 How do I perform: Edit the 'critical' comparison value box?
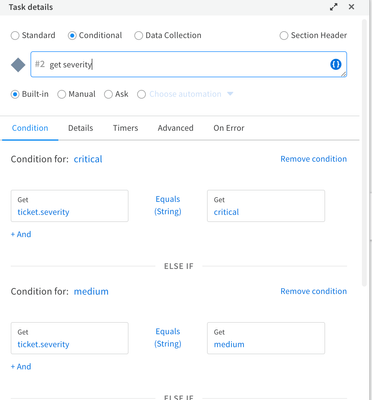(x=266, y=206)
